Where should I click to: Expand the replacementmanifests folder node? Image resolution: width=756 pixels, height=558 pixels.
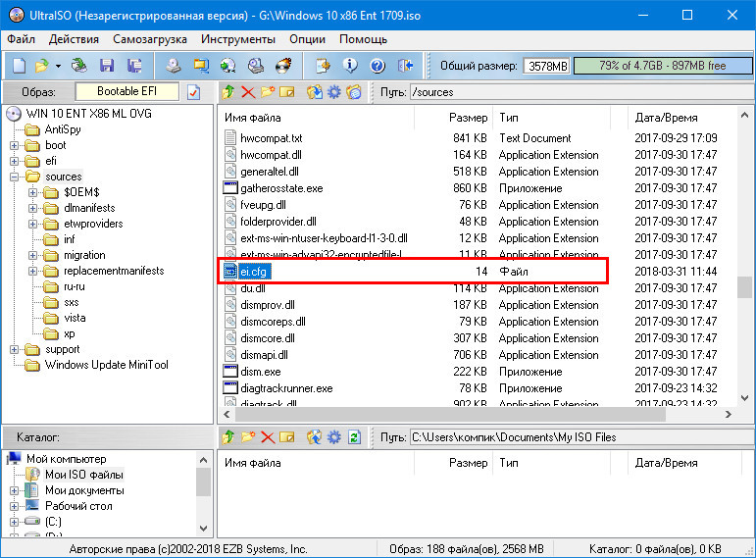tap(32, 271)
